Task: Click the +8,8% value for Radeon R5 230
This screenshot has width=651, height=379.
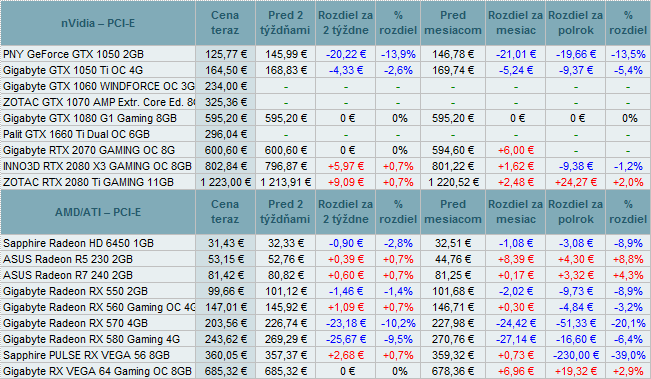Action: (x=628, y=259)
